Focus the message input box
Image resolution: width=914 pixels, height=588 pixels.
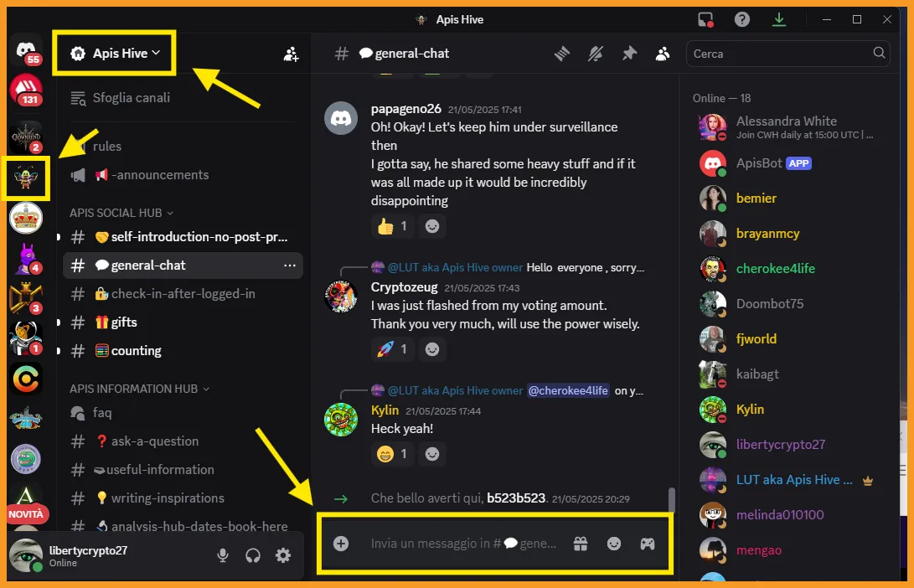coord(462,544)
